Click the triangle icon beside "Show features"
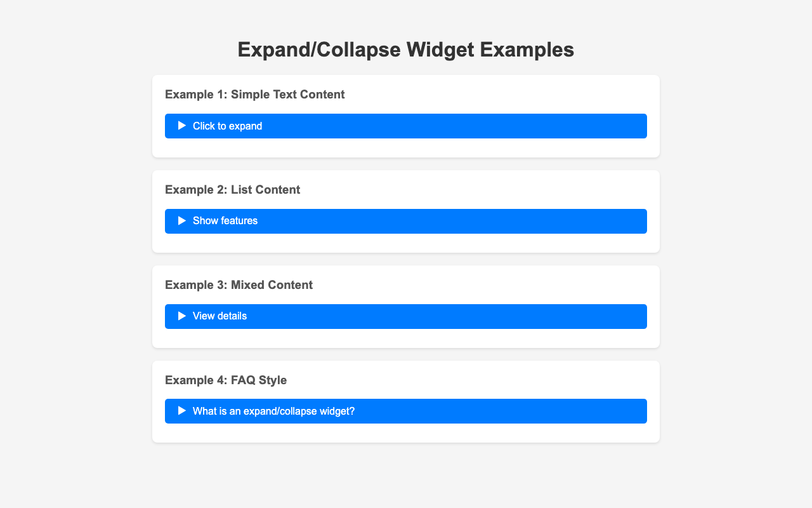812x508 pixels. click(x=182, y=221)
